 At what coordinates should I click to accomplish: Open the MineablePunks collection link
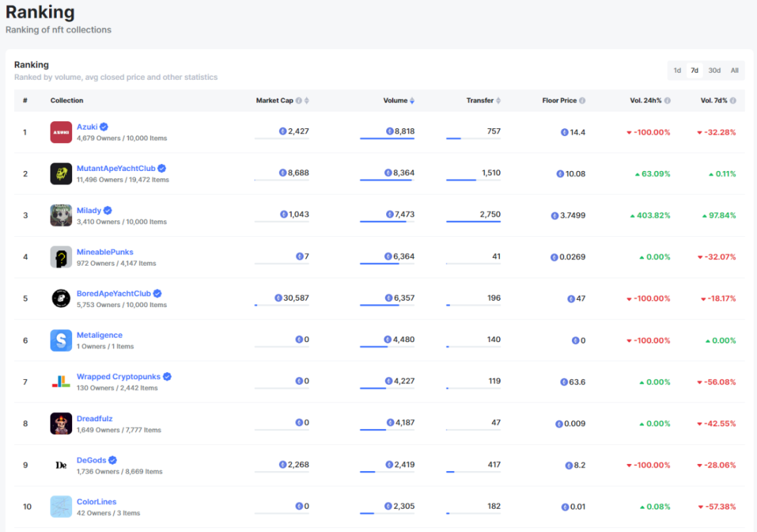click(104, 252)
